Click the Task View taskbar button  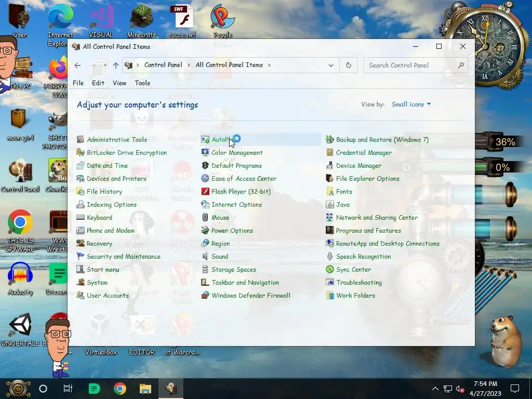pyautogui.click(x=68, y=389)
